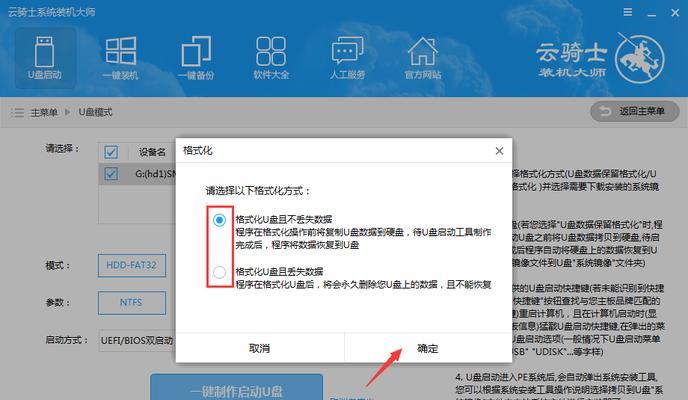
Task: Click 取消 in the format dialog
Action: [260, 348]
